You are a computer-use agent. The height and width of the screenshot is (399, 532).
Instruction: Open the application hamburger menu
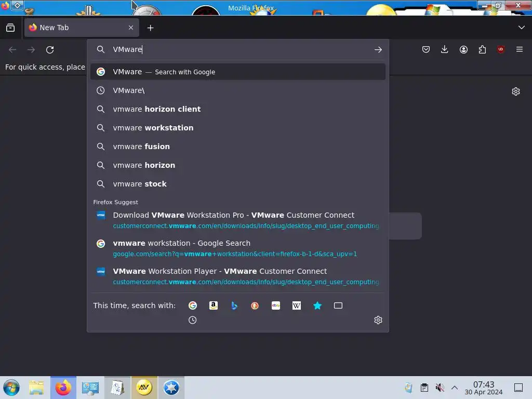(x=520, y=49)
